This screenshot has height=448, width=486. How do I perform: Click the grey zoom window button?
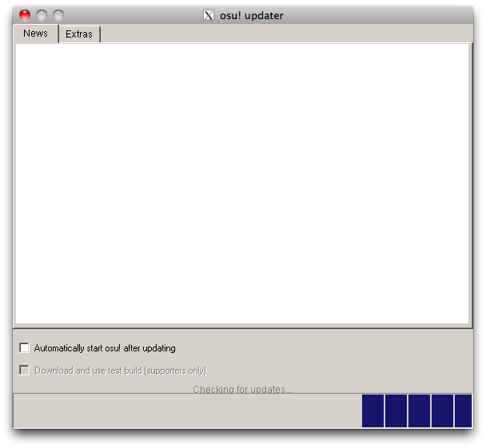[x=58, y=15]
